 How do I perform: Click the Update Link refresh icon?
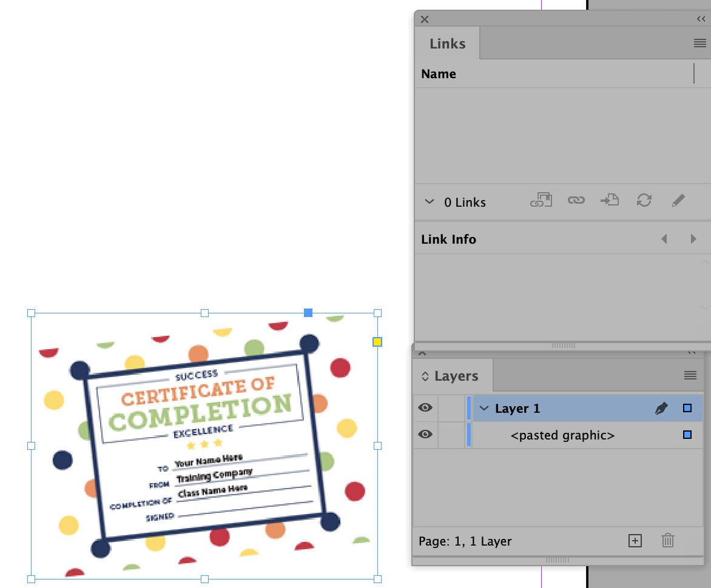[644, 200]
